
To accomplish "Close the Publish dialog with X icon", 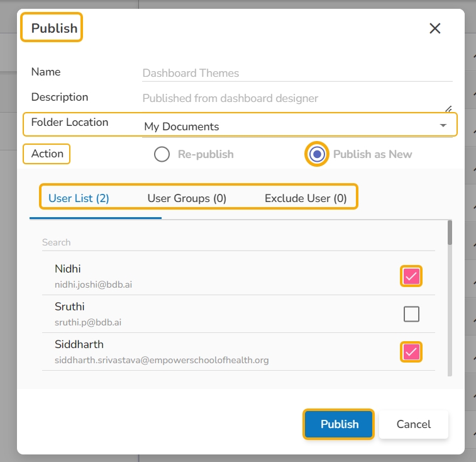I will click(x=434, y=28).
